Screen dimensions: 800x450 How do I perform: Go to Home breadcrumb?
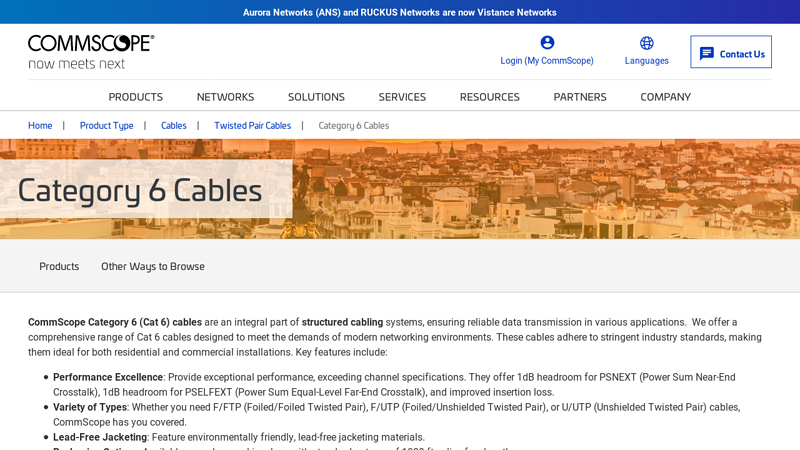pos(40,126)
